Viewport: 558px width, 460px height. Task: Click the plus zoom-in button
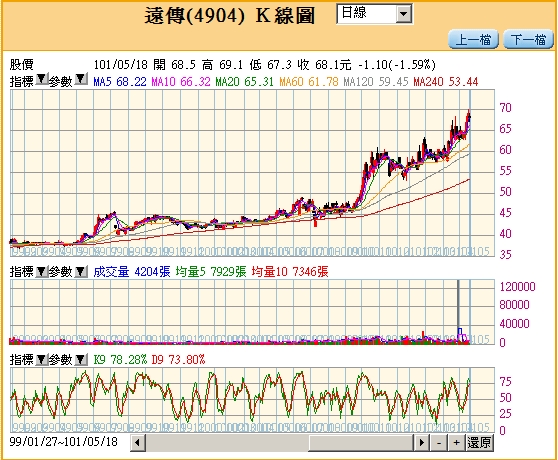457,443
